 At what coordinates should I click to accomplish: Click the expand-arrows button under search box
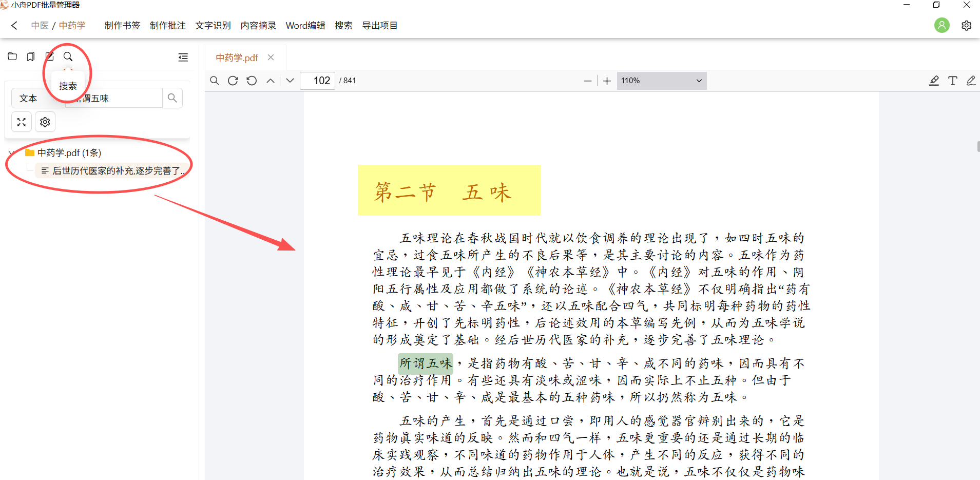click(x=22, y=122)
